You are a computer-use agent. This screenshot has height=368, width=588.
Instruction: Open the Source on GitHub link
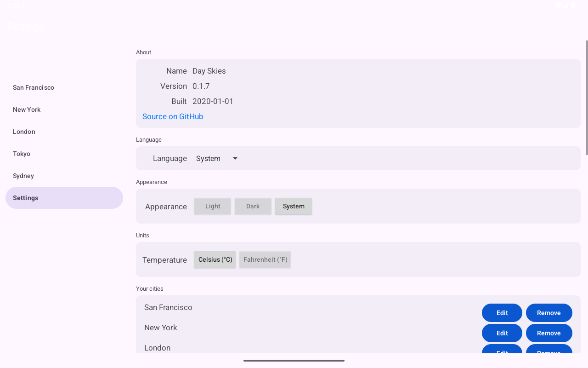click(x=173, y=116)
